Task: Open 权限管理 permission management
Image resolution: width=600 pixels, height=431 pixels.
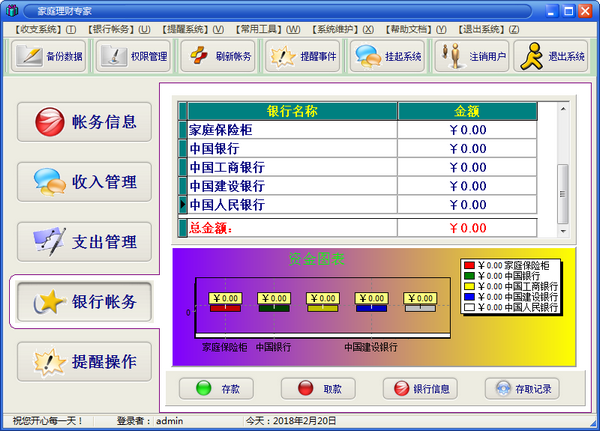Action: tap(134, 57)
